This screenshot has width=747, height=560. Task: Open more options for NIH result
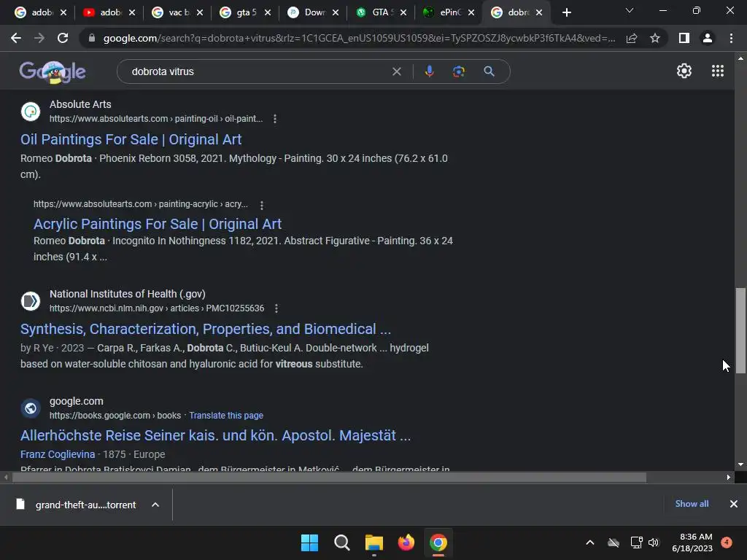[276, 308]
